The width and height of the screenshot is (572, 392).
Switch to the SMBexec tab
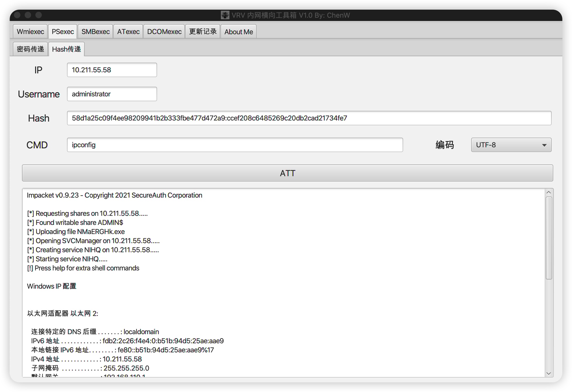click(x=95, y=32)
